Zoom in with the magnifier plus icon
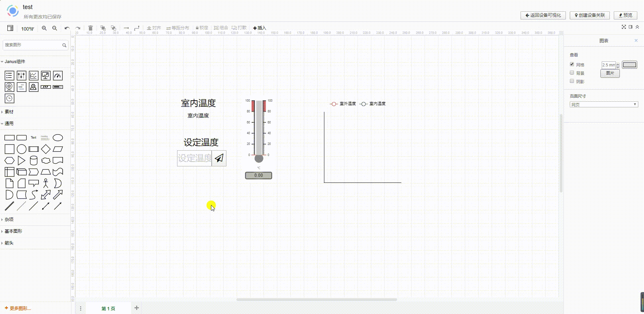The width and height of the screenshot is (644, 314). point(44,28)
